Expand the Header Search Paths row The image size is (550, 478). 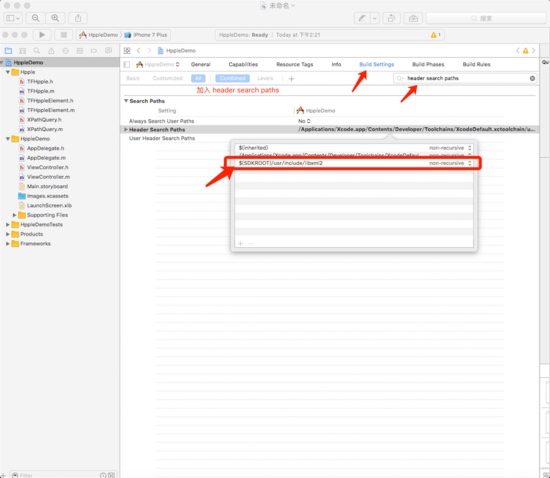coord(126,129)
